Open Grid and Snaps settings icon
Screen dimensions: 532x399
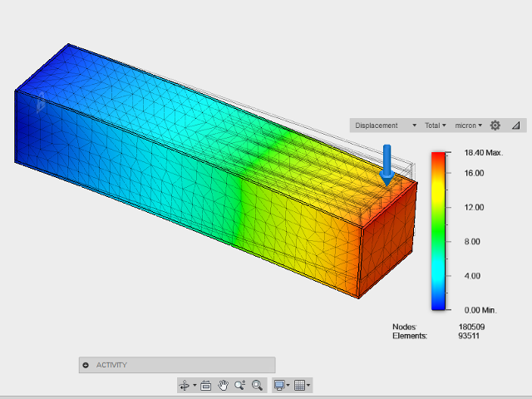point(300,385)
